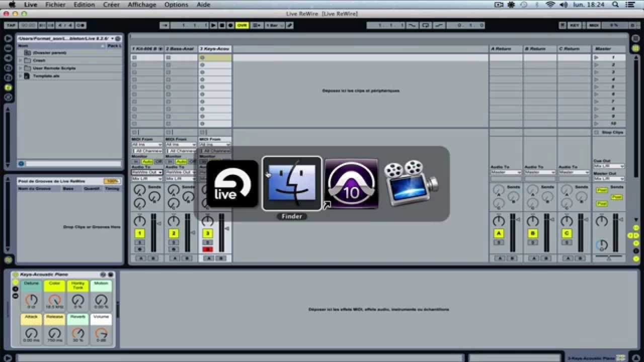Open the Edition menu

coord(84,5)
